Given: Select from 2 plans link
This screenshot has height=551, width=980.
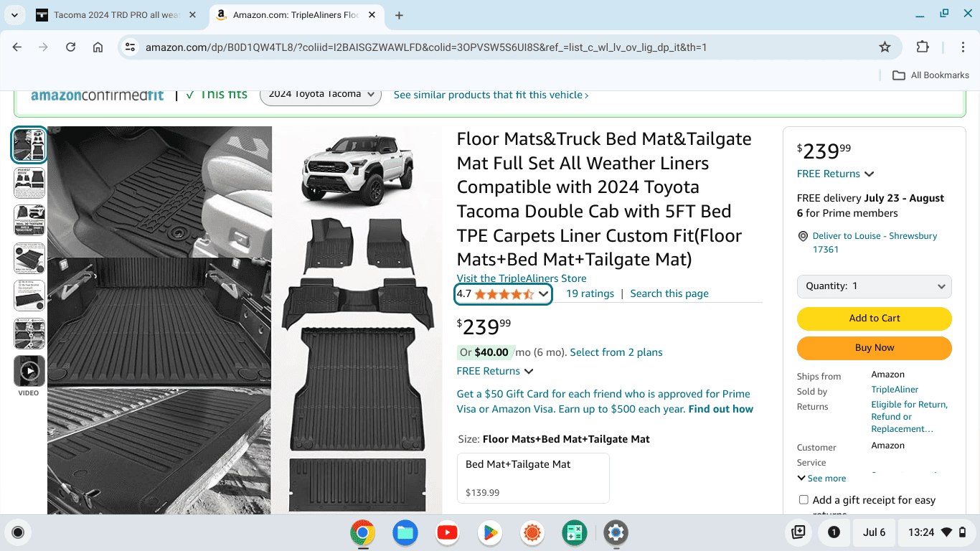Looking at the screenshot, I should (616, 352).
